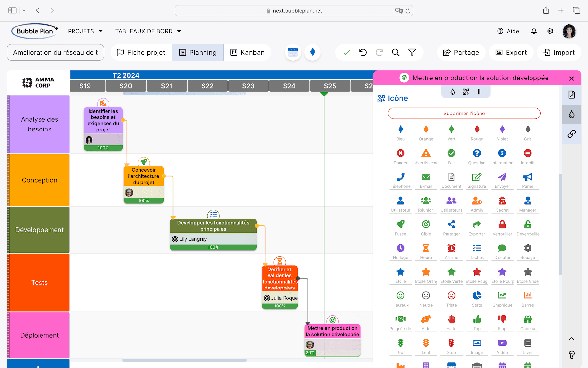
Task: Select the Violet diamond color swatch
Action: coord(502,129)
